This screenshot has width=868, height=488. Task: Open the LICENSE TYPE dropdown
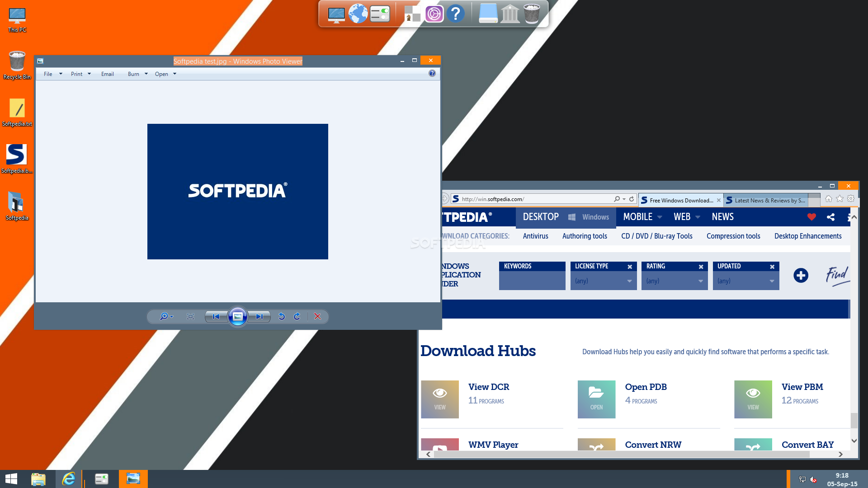click(x=604, y=281)
